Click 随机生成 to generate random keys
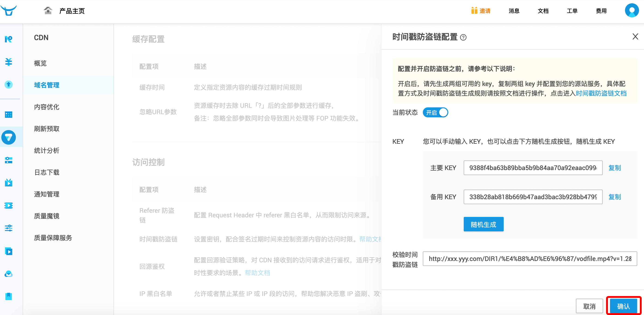The width and height of the screenshot is (644, 315). tap(483, 224)
